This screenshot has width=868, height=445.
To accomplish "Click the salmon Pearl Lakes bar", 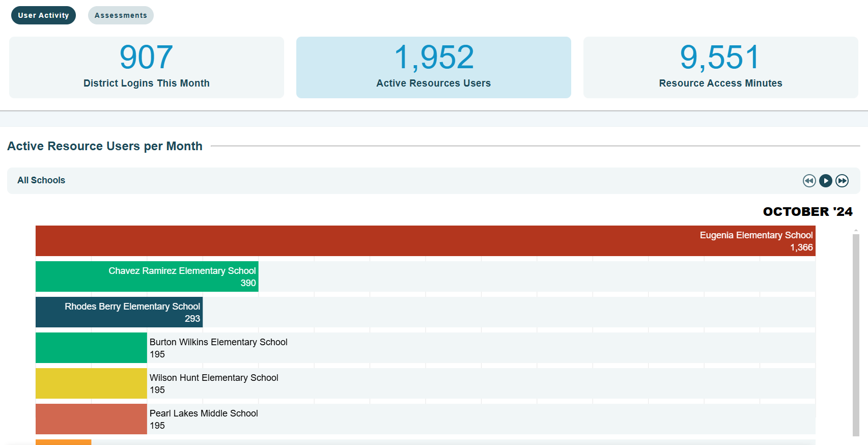I will (x=91, y=419).
